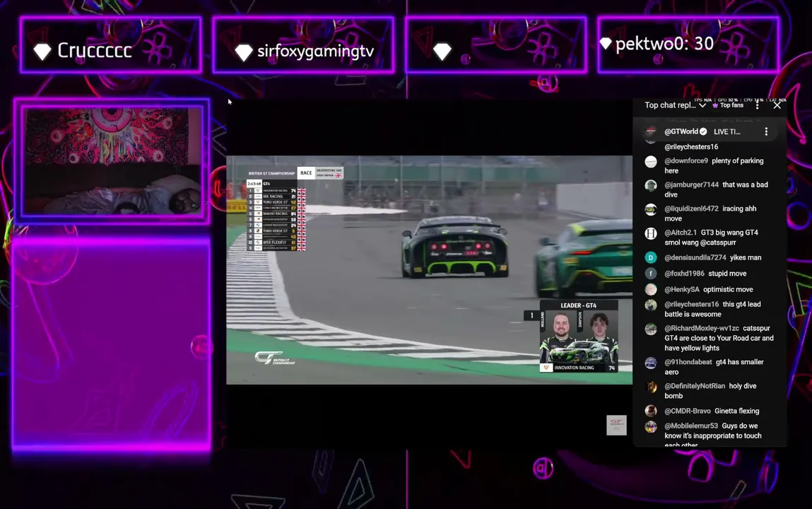Viewport: 812px width, 509px height.
Task: Click @HenkySA avatar in chat
Action: (x=651, y=289)
